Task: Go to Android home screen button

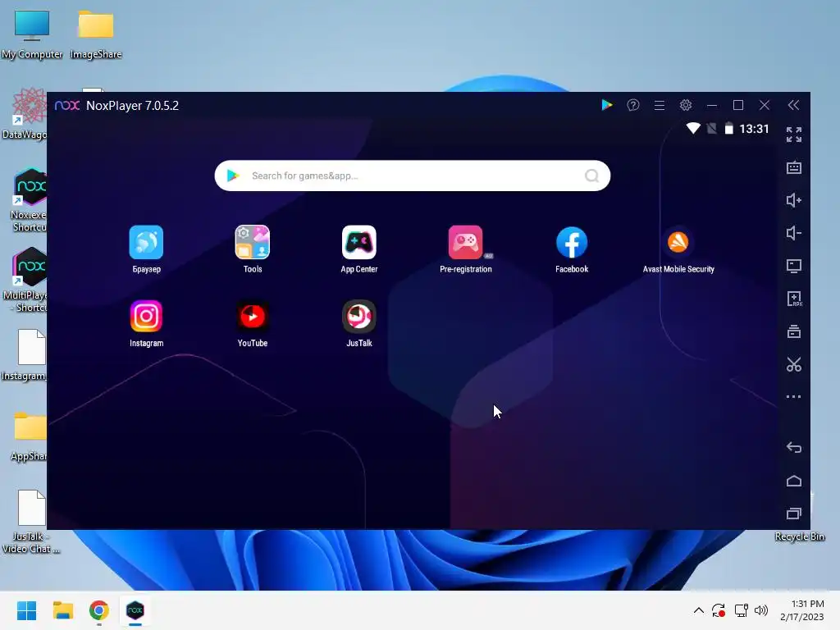Action: (794, 481)
